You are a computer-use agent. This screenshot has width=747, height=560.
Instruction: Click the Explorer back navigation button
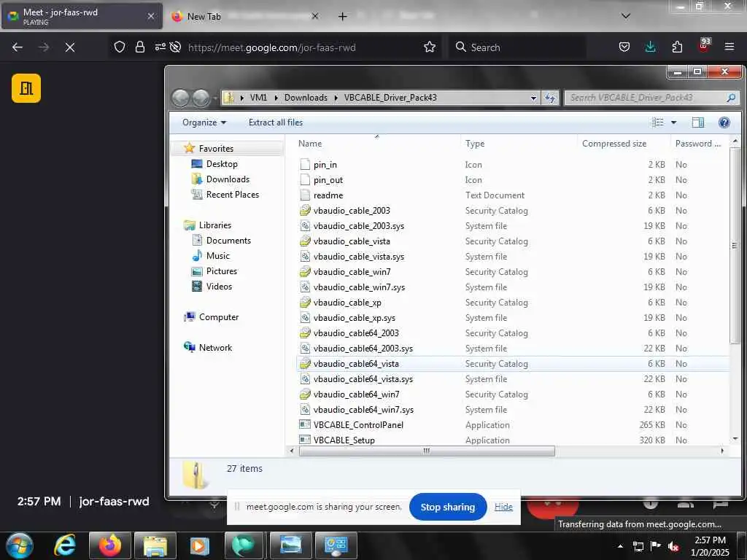181,98
